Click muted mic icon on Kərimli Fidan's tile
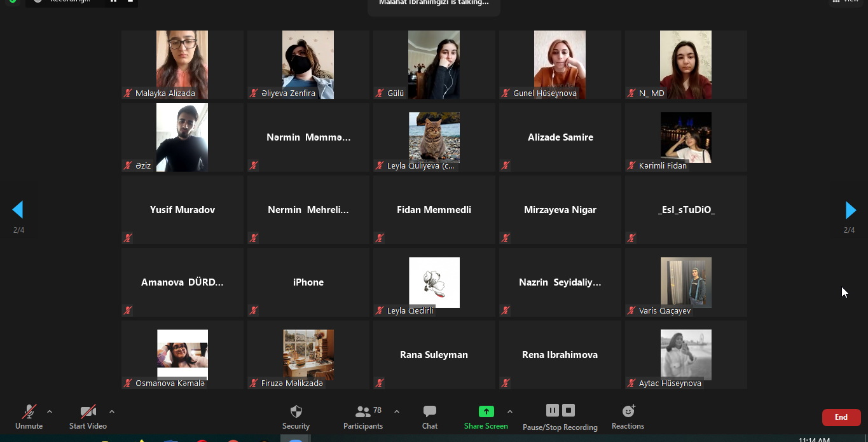This screenshot has height=442, width=868. pyautogui.click(x=631, y=165)
